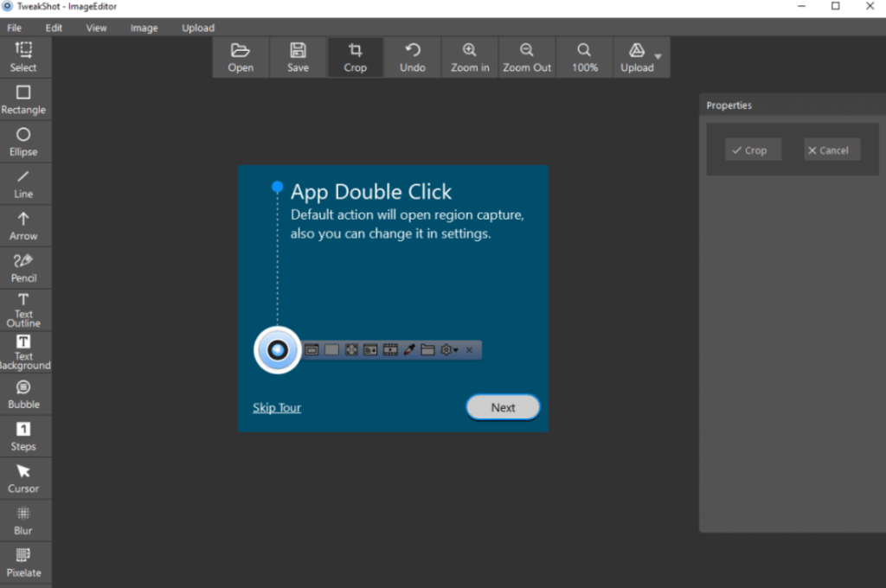886x588 pixels.
Task: Click the Skip Tour link
Action: [x=277, y=407]
